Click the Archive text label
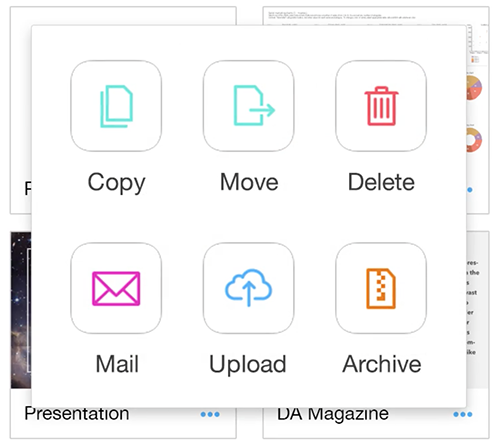 (x=382, y=364)
